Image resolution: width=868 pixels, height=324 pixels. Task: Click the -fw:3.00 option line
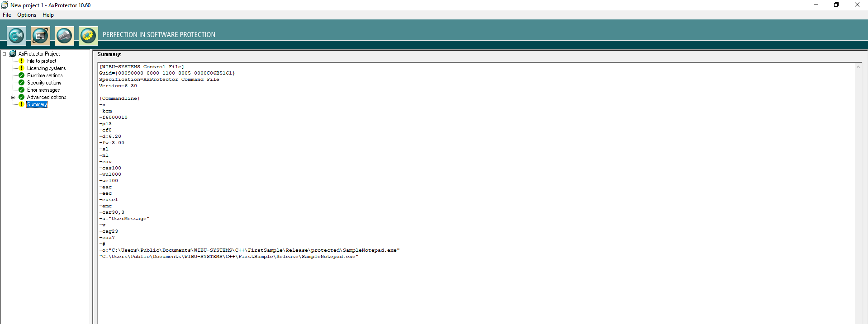click(112, 143)
